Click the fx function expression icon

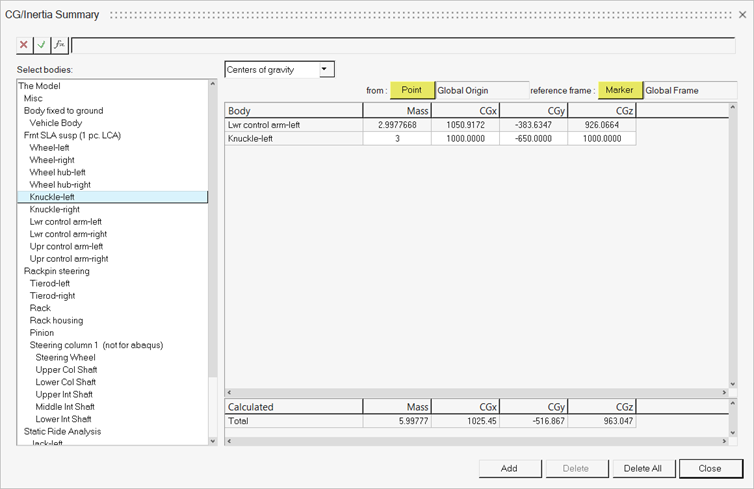pos(59,45)
